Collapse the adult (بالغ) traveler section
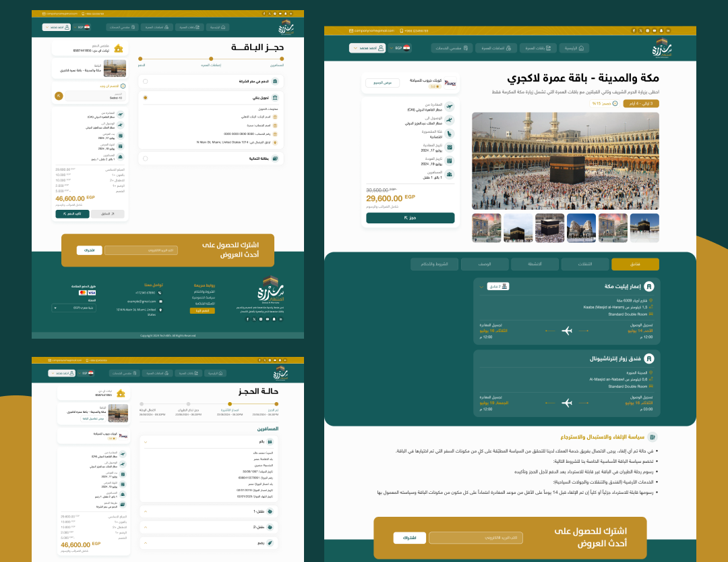 click(x=146, y=442)
